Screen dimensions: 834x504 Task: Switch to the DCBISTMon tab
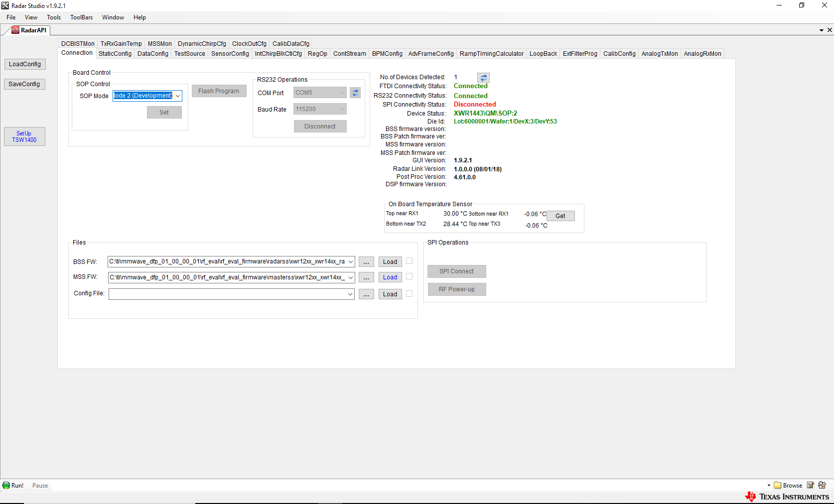pos(78,44)
